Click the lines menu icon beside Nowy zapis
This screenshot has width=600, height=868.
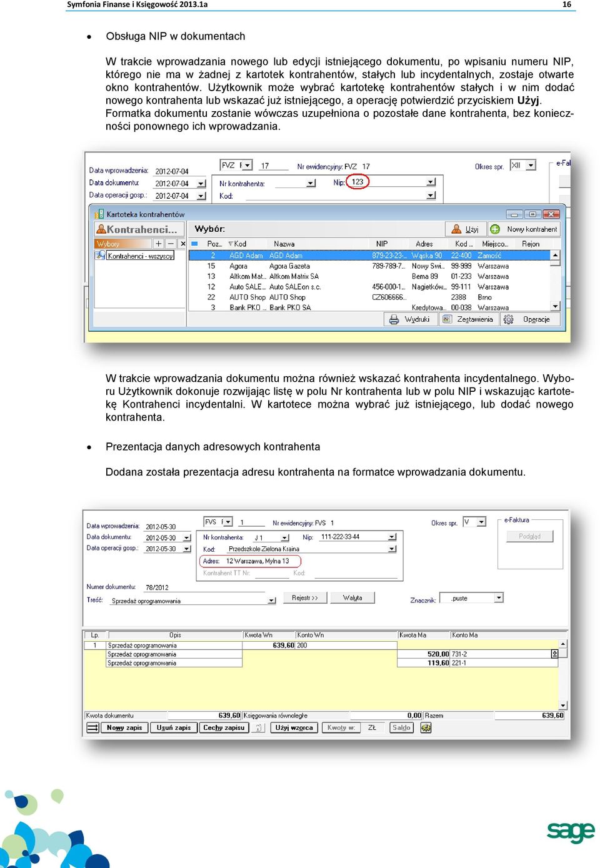pos(92,727)
